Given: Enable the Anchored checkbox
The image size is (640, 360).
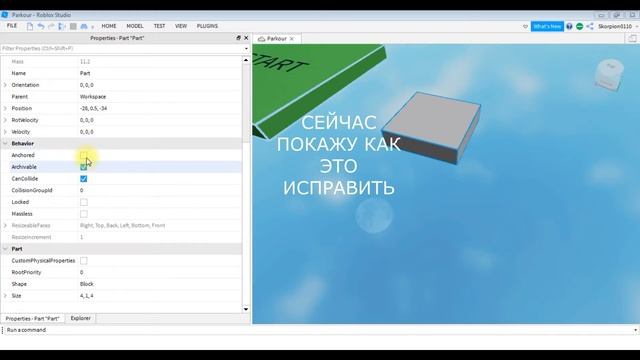Looking at the screenshot, I should [x=84, y=155].
